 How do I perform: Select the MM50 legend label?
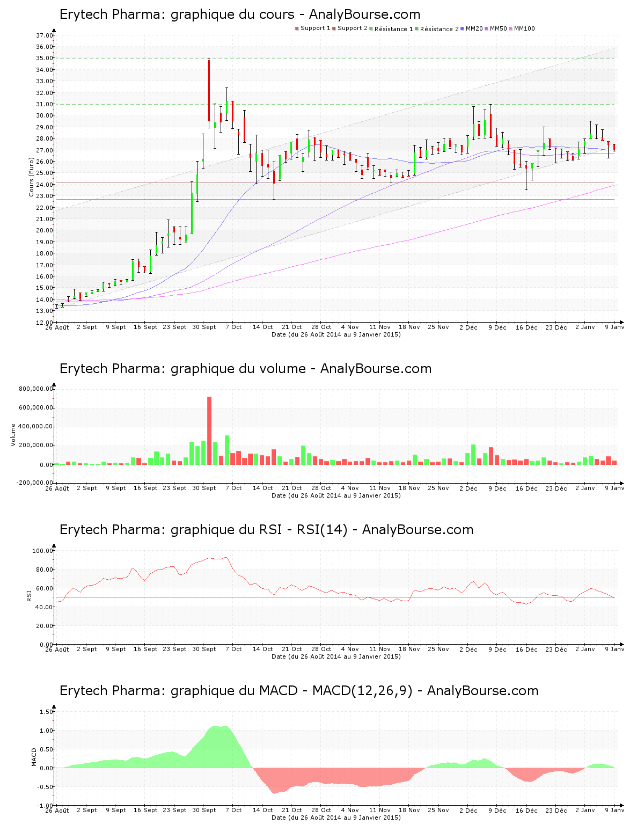tap(499, 28)
